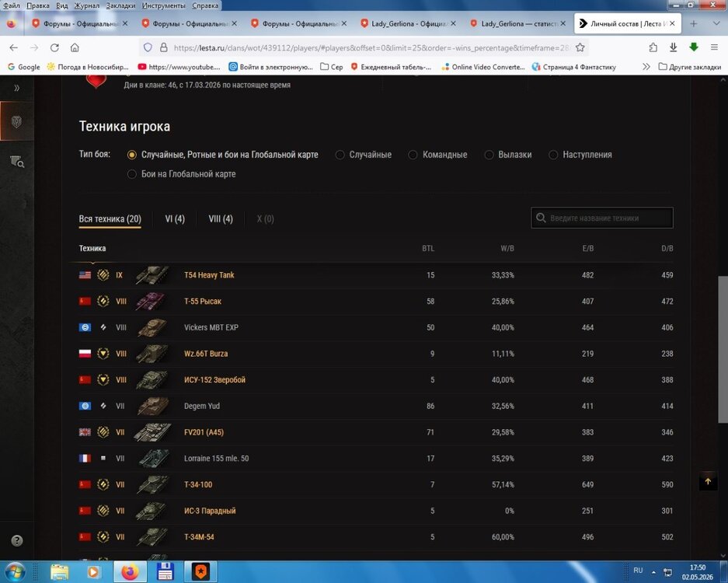The height and width of the screenshot is (583, 728).
Task: Focus the Введите название техники search field
Action: click(601, 218)
